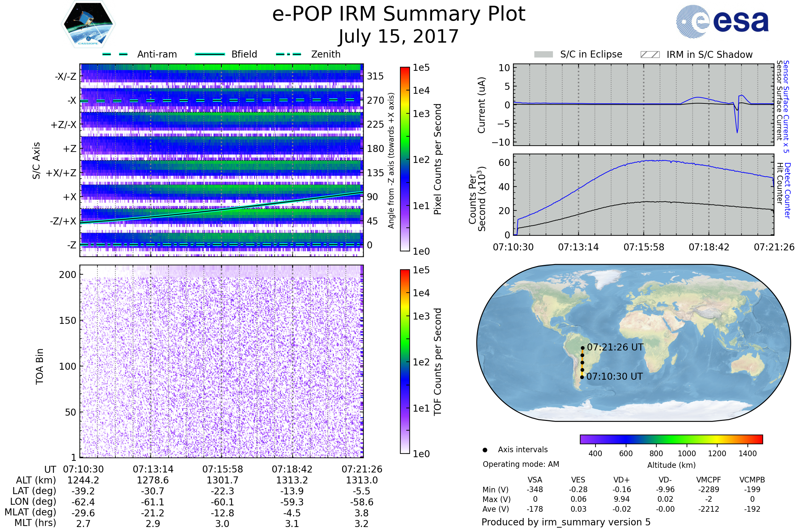This screenshot has width=798, height=532.
Task: Click the Detect Counter blue axis label
Action: pyautogui.click(x=787, y=191)
